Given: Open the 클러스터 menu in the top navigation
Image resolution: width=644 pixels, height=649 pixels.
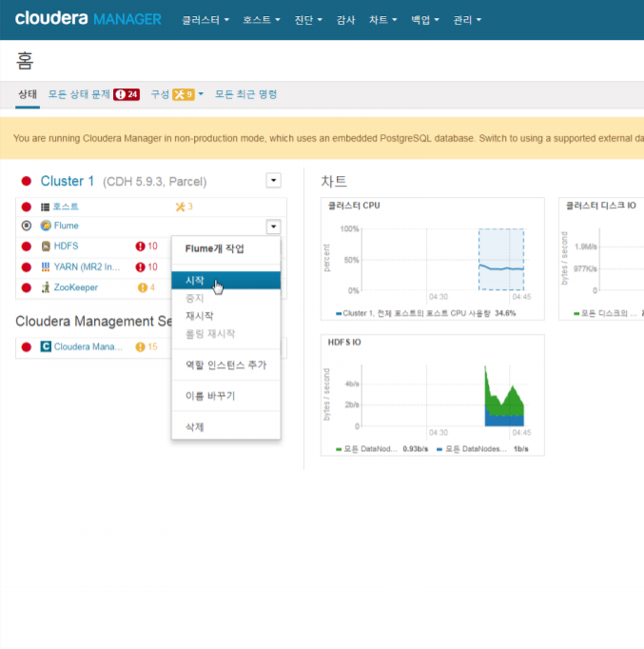Looking at the screenshot, I should [205, 20].
